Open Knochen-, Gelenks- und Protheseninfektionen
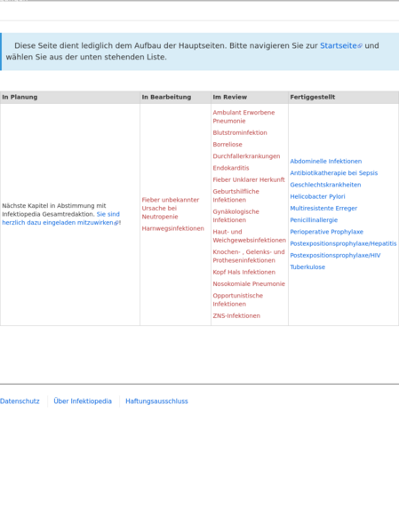This screenshot has width=399, height=532. [x=249, y=256]
